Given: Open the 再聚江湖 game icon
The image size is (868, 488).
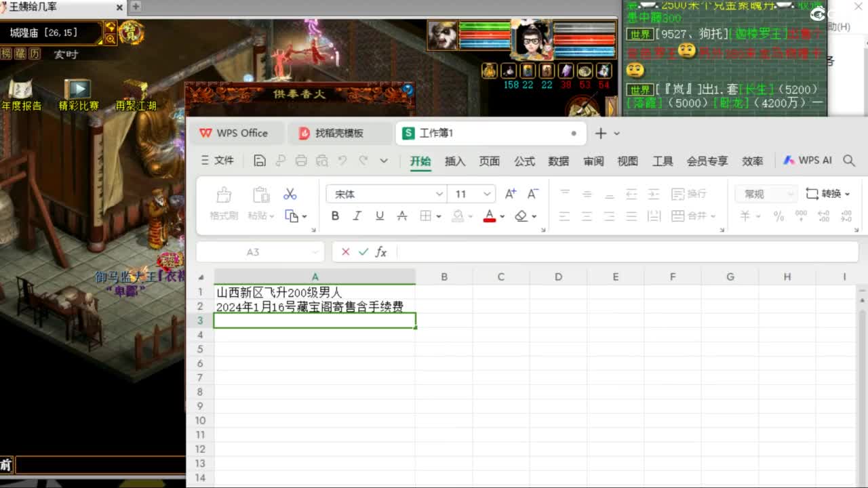Looking at the screenshot, I should coord(136,96).
